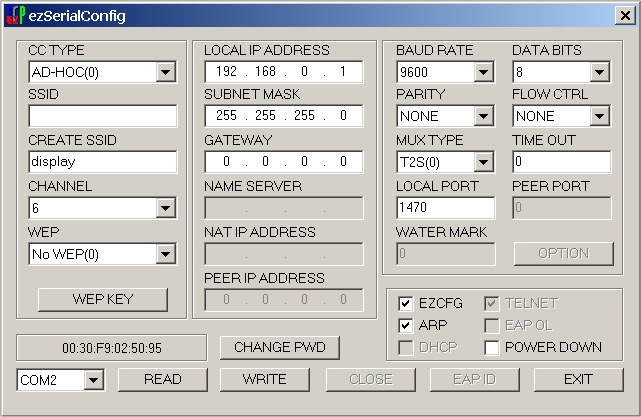Click the CHANGE PWD button

coord(280,348)
